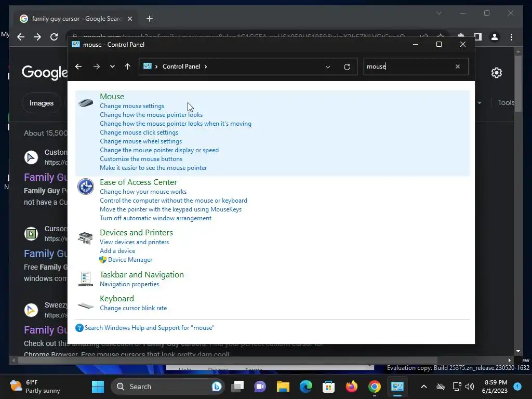Open Taskbar and Navigation heading
Image resolution: width=532 pixels, height=399 pixels.
142,274
